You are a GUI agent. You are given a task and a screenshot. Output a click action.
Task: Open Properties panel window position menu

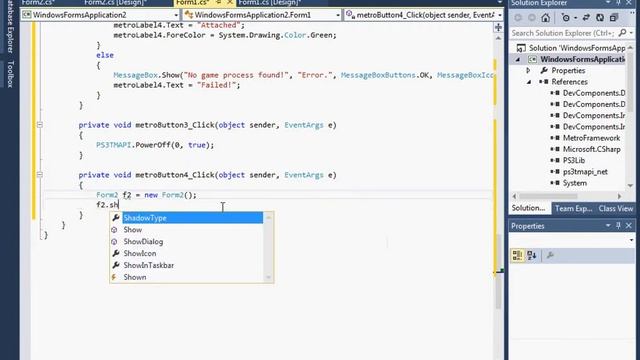tap(608, 226)
